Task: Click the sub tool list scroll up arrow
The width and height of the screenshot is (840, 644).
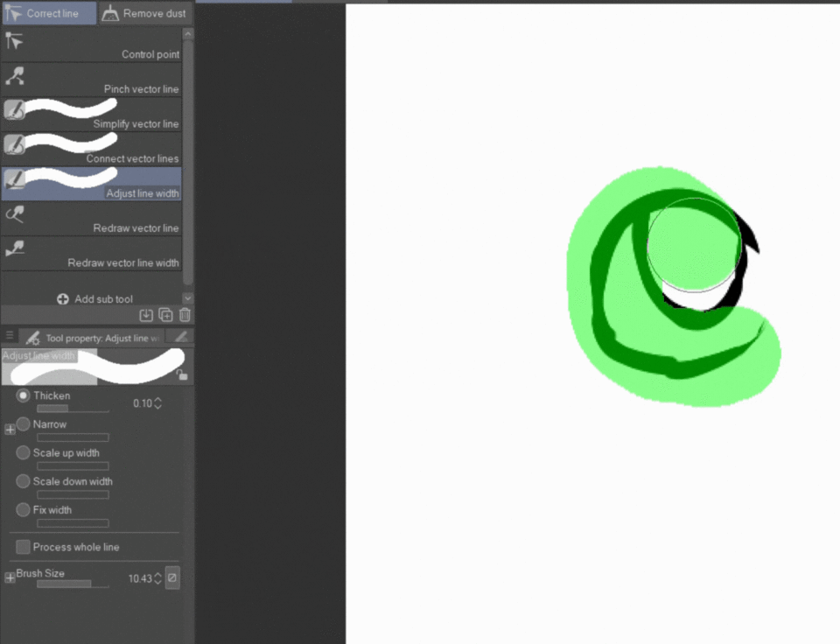Action: [x=187, y=34]
